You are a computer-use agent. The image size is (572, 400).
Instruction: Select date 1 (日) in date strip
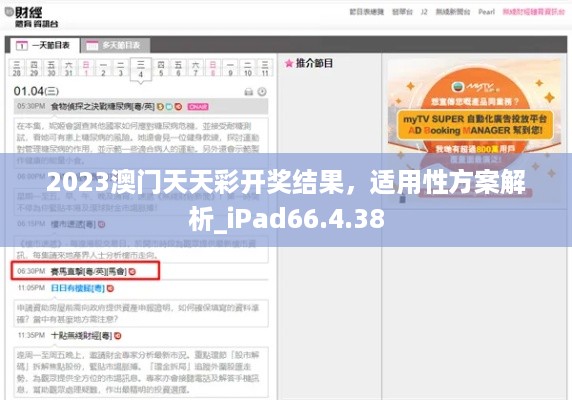[86, 68]
